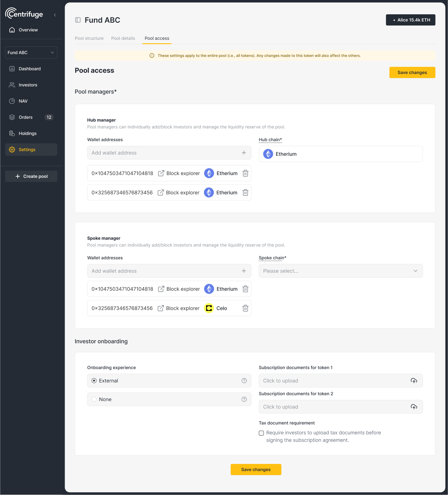Click the Spoke manager Add wallet address field
Viewport: 448px width, 495px height.
165,271
